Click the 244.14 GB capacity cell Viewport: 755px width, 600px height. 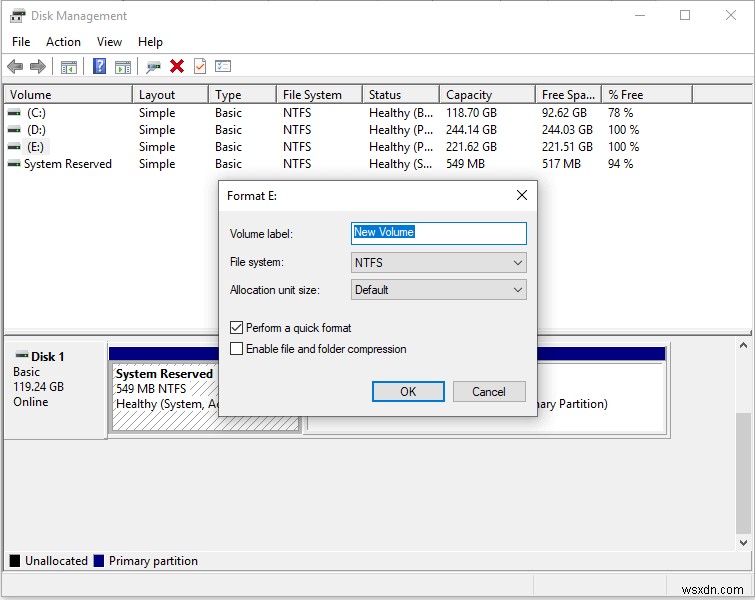point(471,130)
